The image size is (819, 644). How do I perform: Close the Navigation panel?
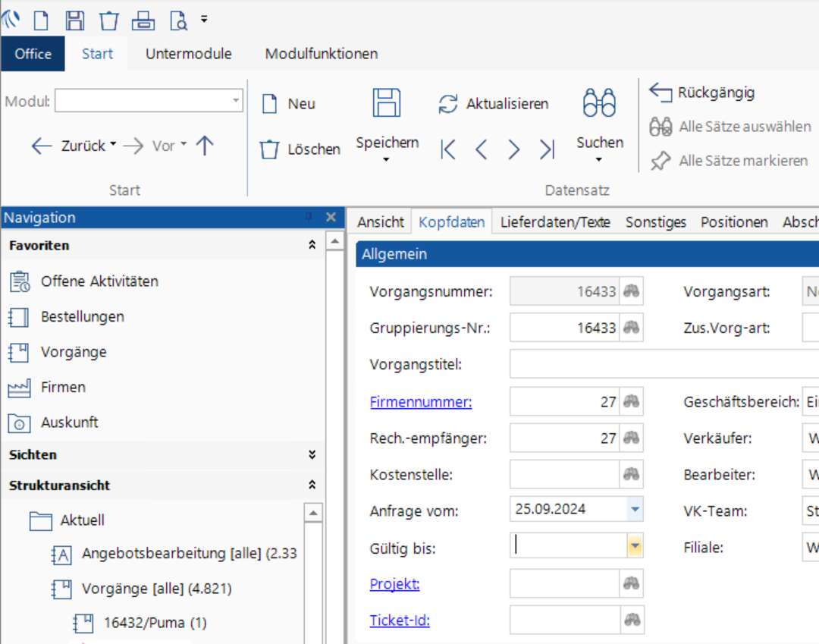click(x=331, y=217)
